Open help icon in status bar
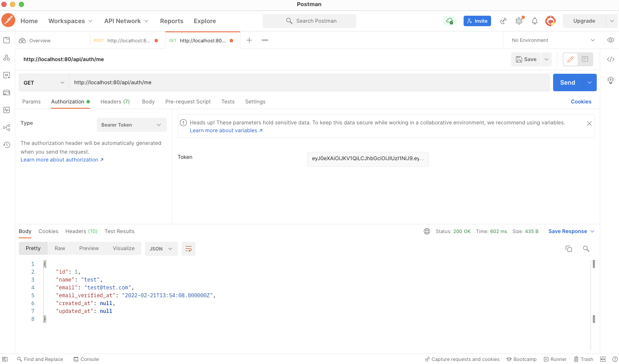Screen dimensions: 619x364 point(614,359)
